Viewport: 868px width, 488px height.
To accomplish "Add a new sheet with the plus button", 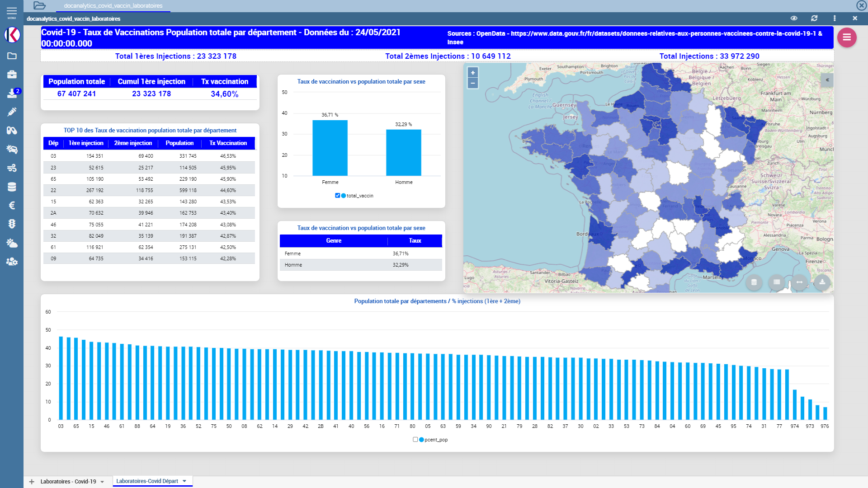I will pos(32,482).
